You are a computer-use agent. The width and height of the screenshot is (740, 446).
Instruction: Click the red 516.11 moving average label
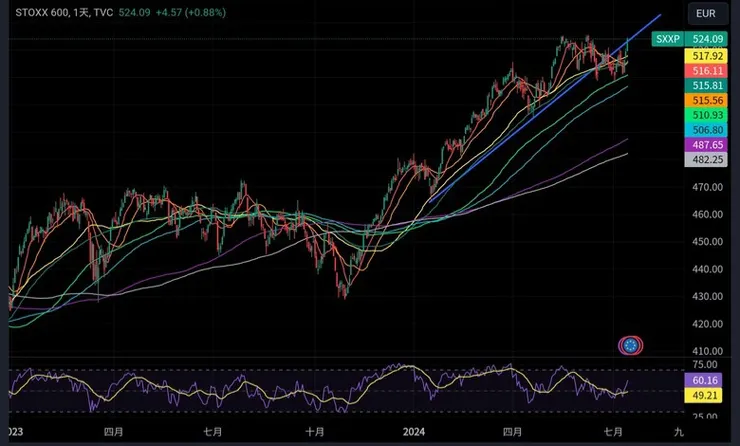point(706,71)
